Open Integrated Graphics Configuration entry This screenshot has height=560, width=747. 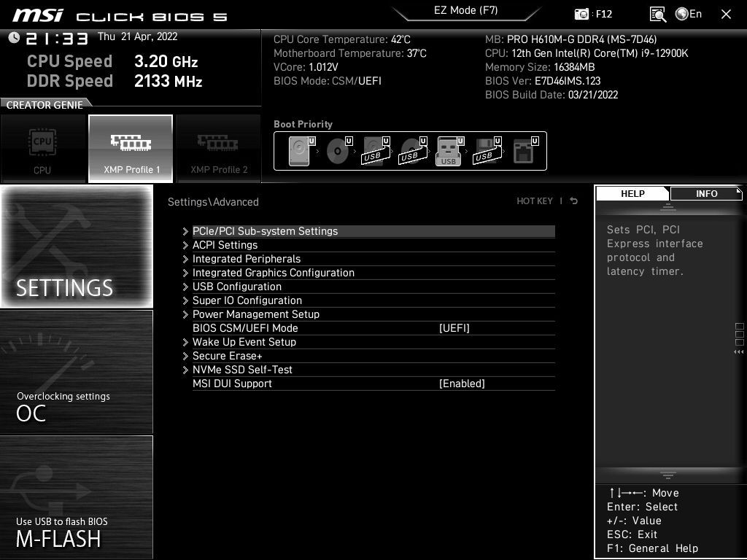point(373,273)
